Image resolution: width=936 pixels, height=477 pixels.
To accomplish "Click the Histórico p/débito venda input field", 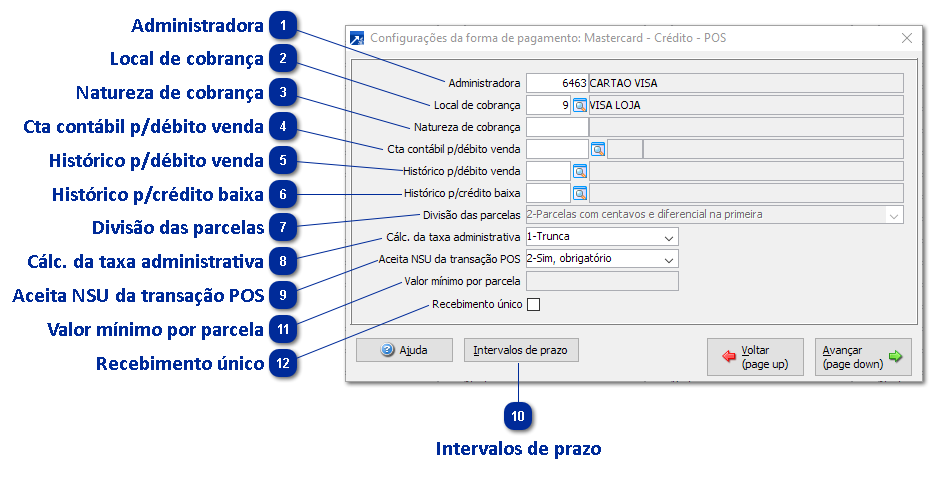I will (547, 171).
